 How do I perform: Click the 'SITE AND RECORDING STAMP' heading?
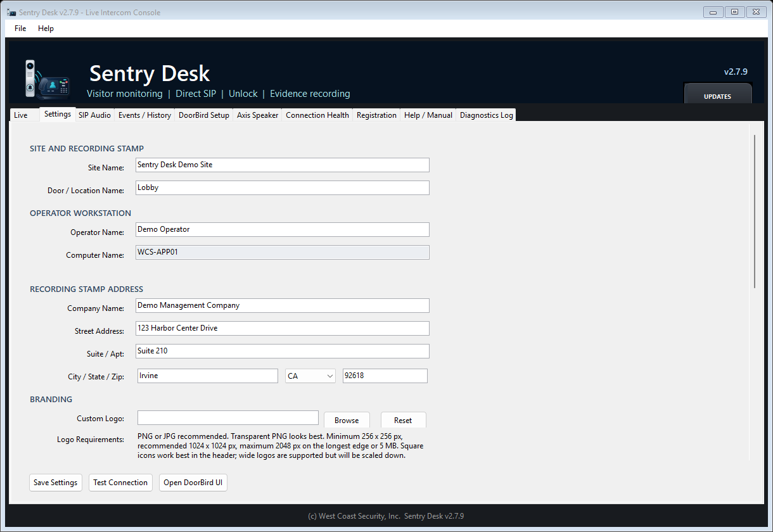[x=87, y=148]
